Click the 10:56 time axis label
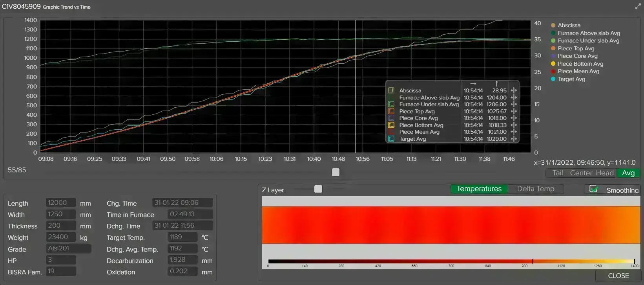Viewport: 644px width, 285px height. [x=363, y=159]
